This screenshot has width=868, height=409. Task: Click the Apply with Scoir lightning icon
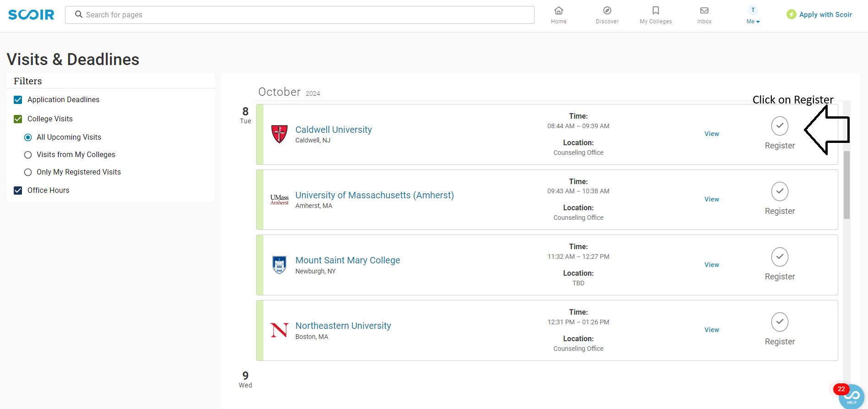(x=792, y=15)
